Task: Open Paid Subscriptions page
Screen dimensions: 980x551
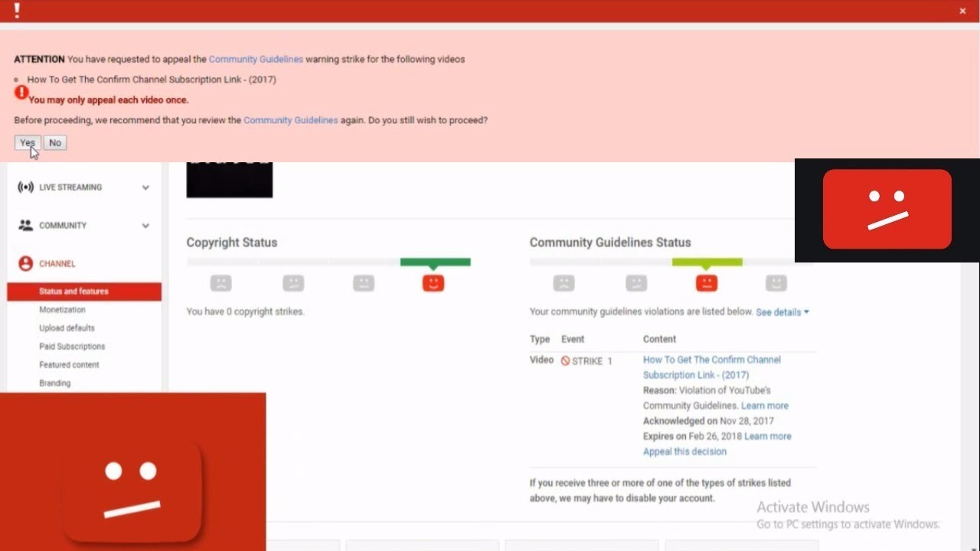Action: click(72, 347)
